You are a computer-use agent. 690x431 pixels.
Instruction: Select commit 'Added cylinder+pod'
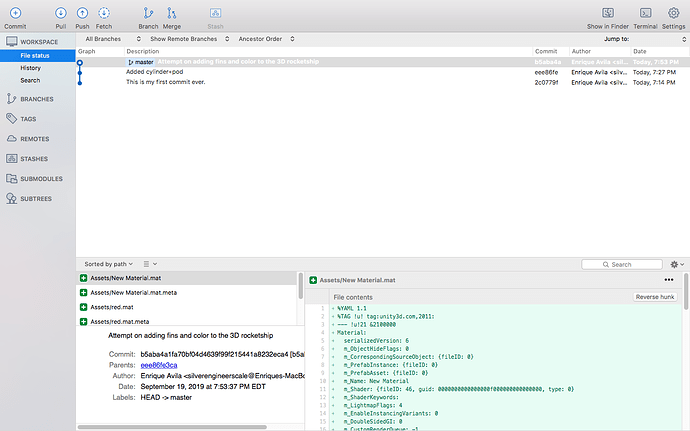pos(382,72)
